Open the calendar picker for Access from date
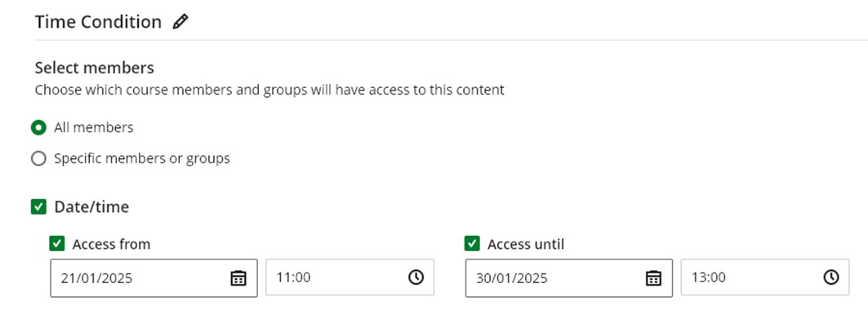The width and height of the screenshot is (868, 310). pyautogui.click(x=238, y=278)
